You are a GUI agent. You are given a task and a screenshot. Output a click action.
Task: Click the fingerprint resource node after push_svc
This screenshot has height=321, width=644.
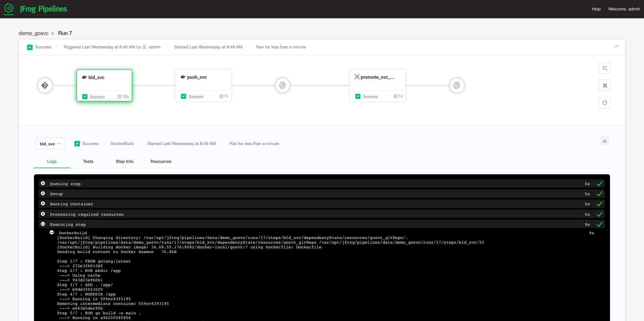tap(282, 85)
